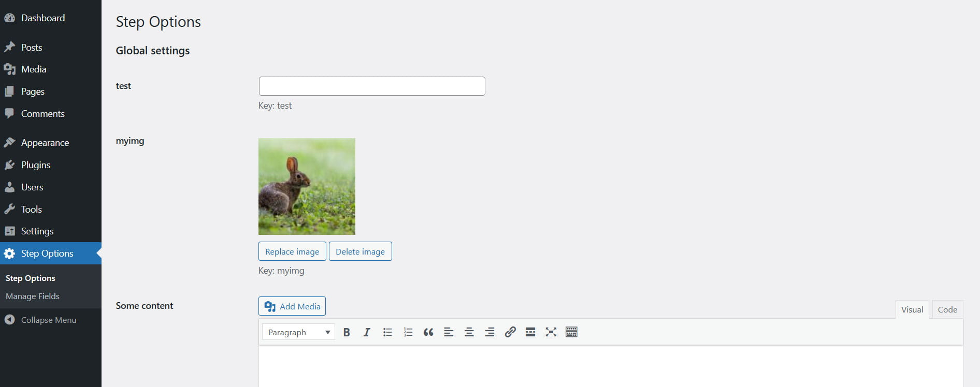Insert a numbered list

[x=408, y=332]
